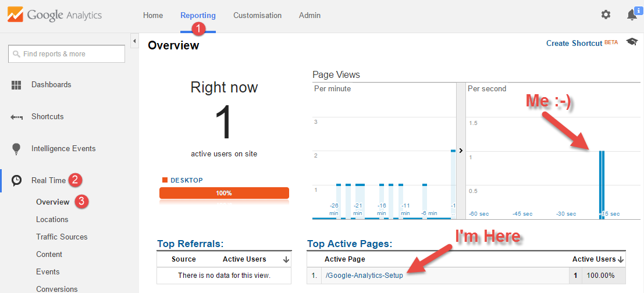Open the Top Referrals link
Viewport: 644px width, 293px height.
(x=190, y=244)
